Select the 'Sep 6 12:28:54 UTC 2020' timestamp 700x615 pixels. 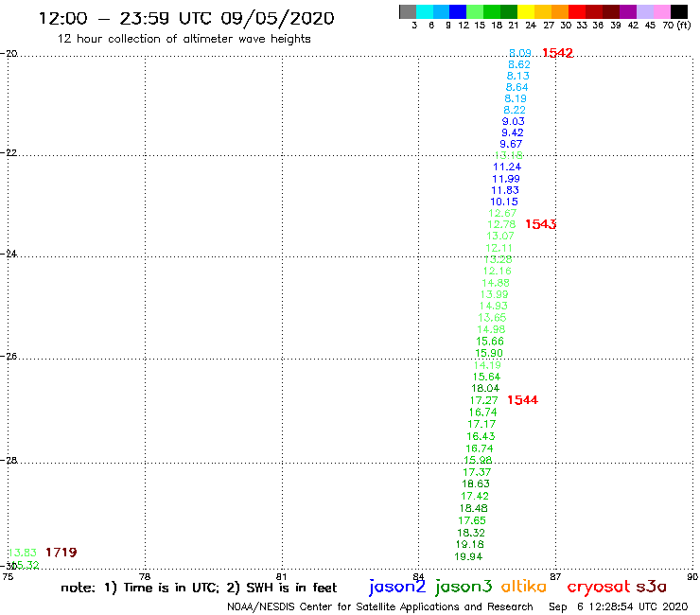coord(619,607)
